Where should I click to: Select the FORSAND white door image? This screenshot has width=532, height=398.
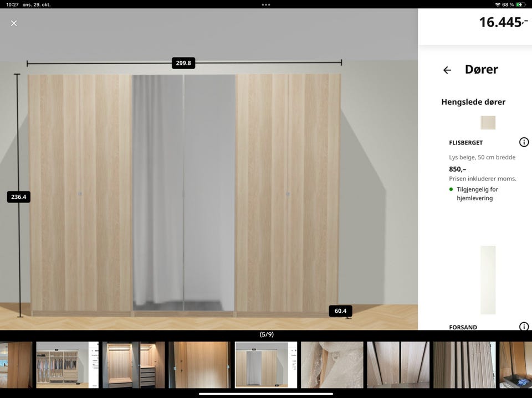pos(488,280)
